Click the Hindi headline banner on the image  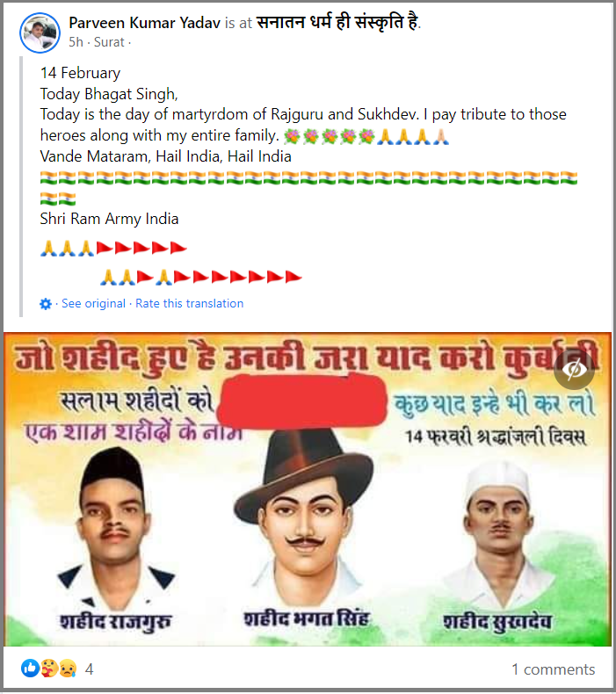306,358
